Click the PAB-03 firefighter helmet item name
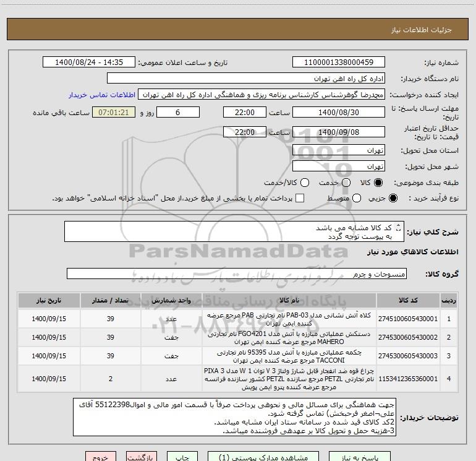476x461 pixels. [x=289, y=319]
